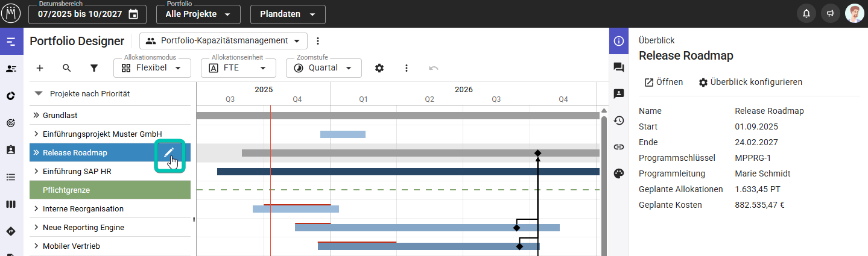Open the search tool in toolbar

[x=67, y=68]
